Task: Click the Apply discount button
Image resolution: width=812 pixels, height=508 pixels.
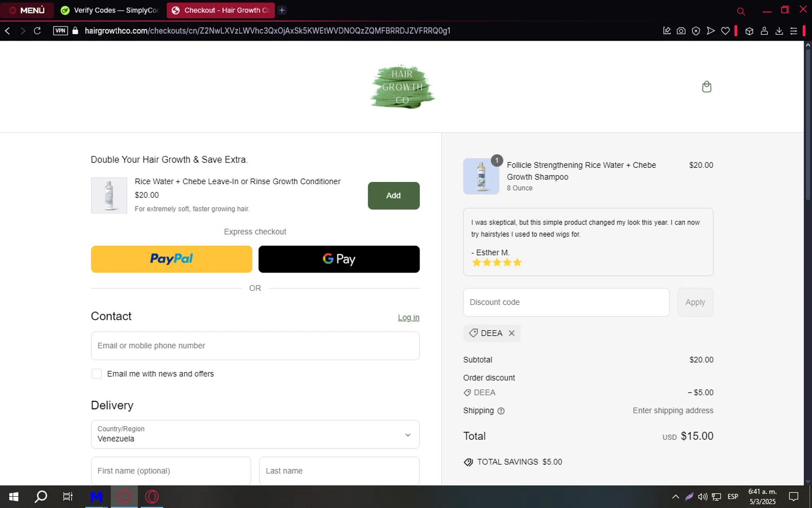Action: pyautogui.click(x=696, y=302)
